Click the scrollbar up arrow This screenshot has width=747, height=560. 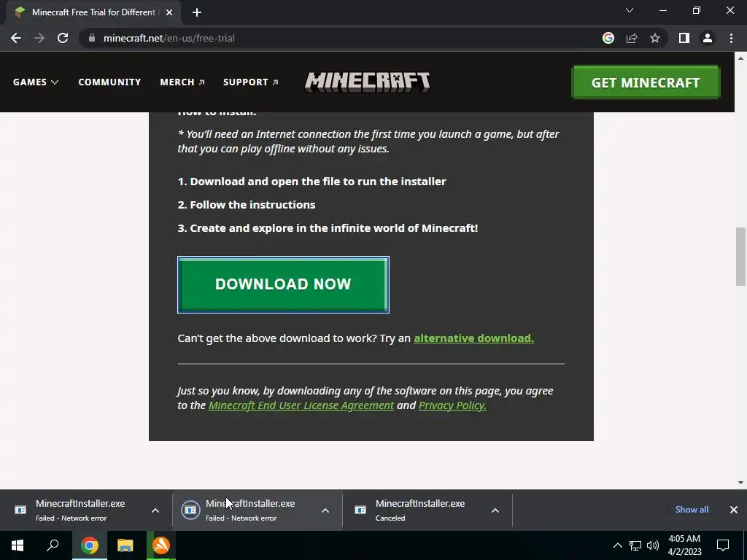coord(740,58)
